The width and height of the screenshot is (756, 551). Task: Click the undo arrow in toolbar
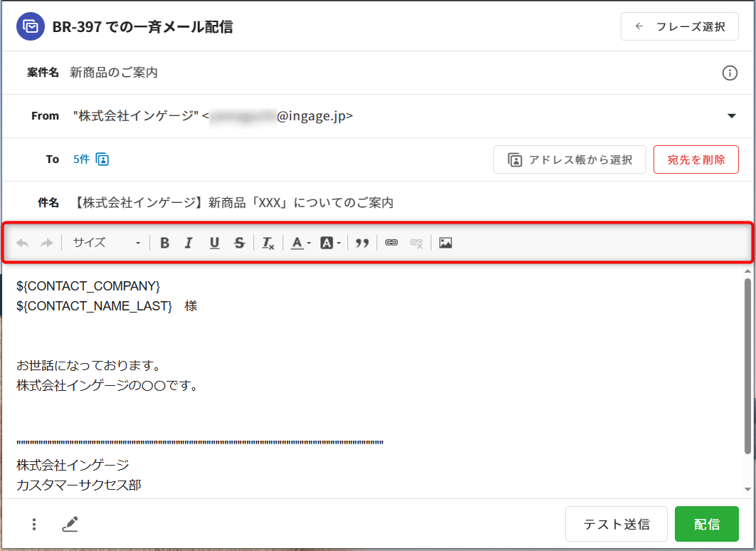[x=23, y=243]
